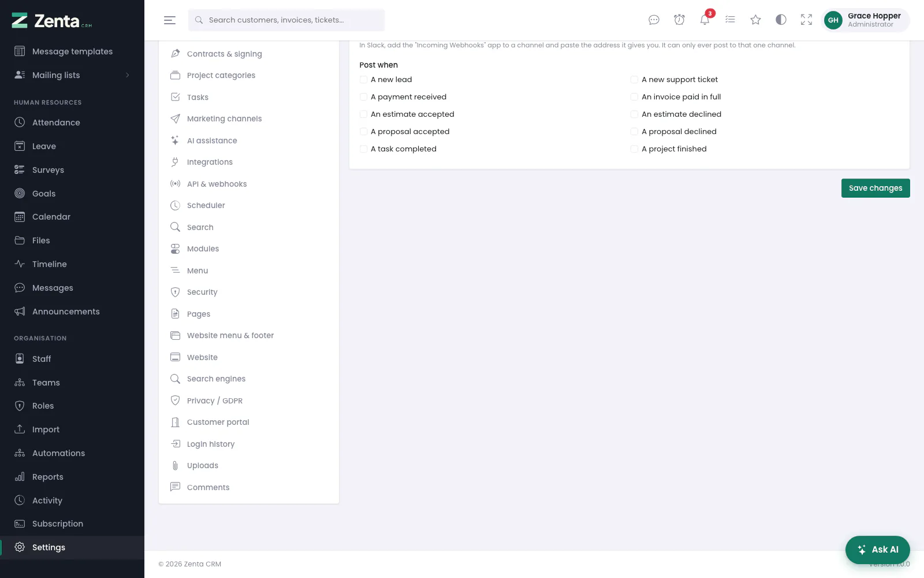The height and width of the screenshot is (578, 924).
Task: Toggle dark mode half-circle icon
Action: click(x=781, y=20)
